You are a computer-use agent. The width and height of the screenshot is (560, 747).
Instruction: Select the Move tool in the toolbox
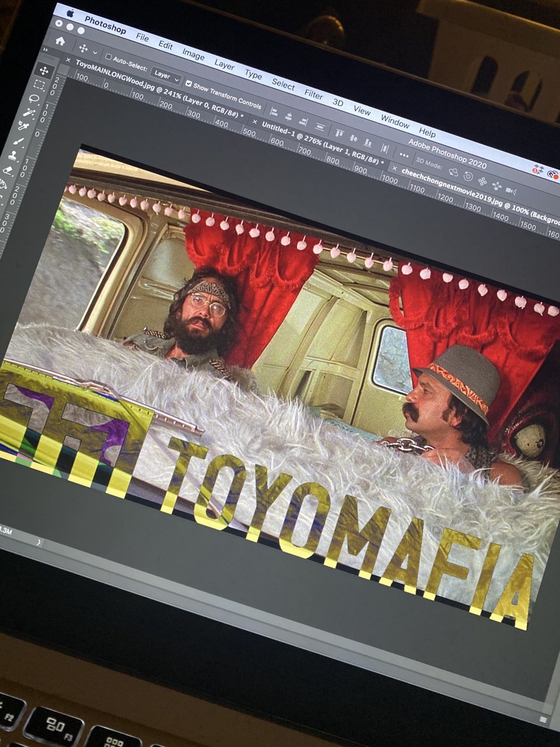point(43,71)
